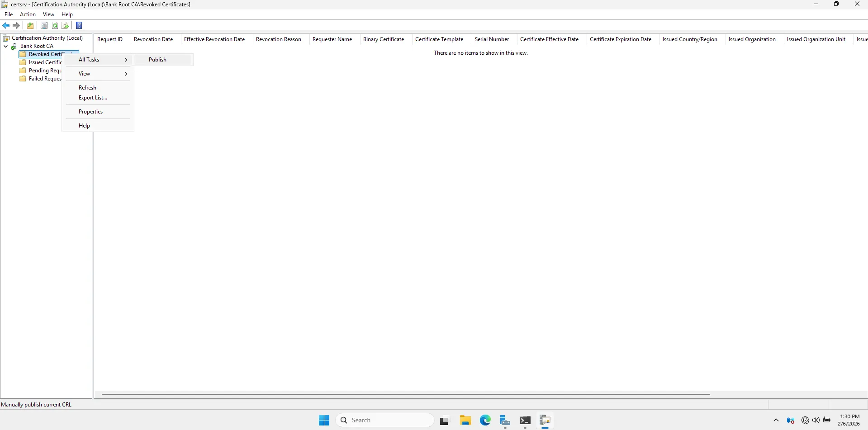Open the Action menu
The width and height of the screenshot is (868, 430).
28,14
